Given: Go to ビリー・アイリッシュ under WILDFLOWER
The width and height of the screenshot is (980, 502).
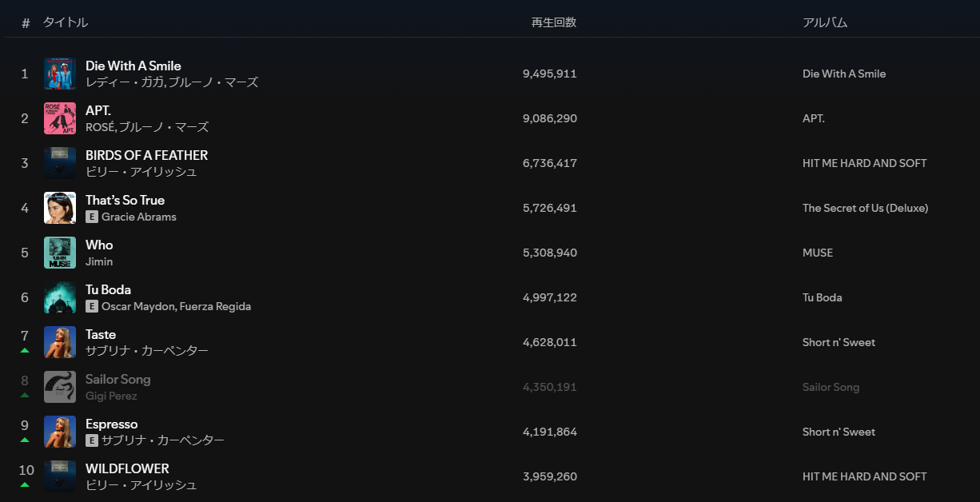Looking at the screenshot, I should 141,485.
